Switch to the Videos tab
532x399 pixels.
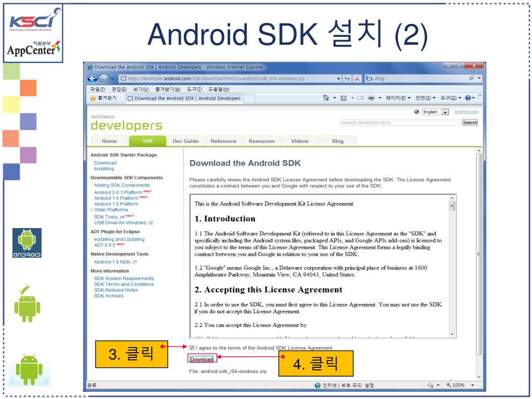coord(300,141)
